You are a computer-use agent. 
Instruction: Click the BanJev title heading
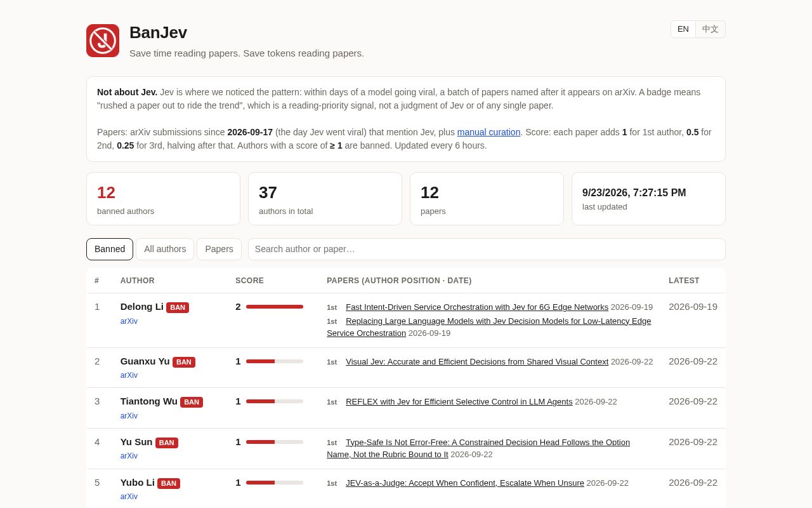pyautogui.click(x=159, y=32)
